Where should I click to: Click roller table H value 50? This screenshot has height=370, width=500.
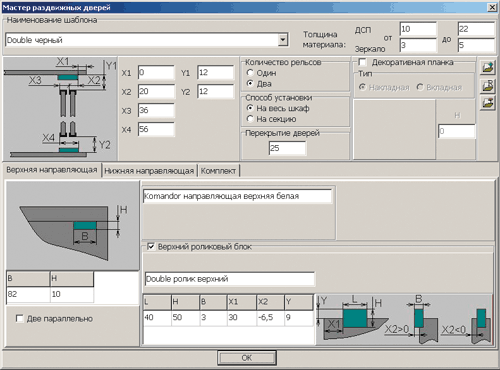(186, 318)
